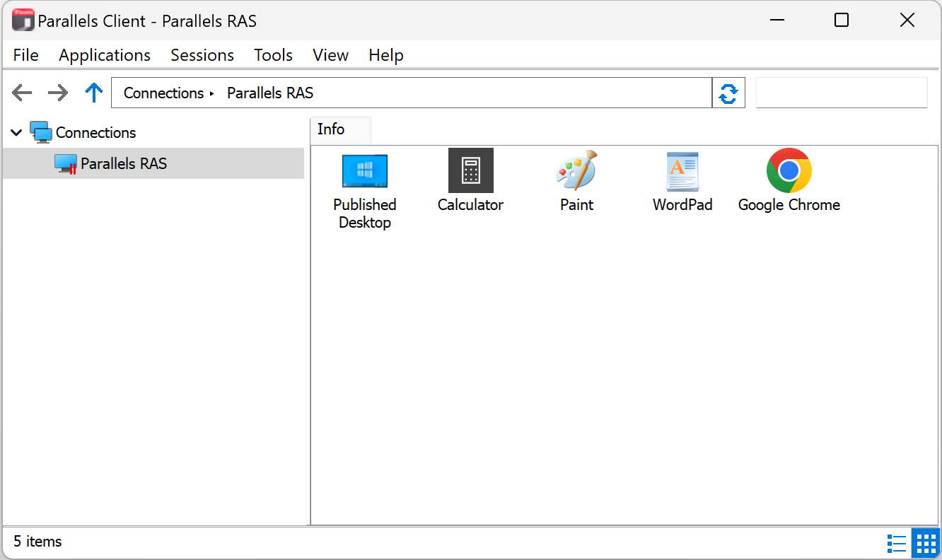942x560 pixels.
Task: Collapse the Connections tree node
Action: pos(17,133)
